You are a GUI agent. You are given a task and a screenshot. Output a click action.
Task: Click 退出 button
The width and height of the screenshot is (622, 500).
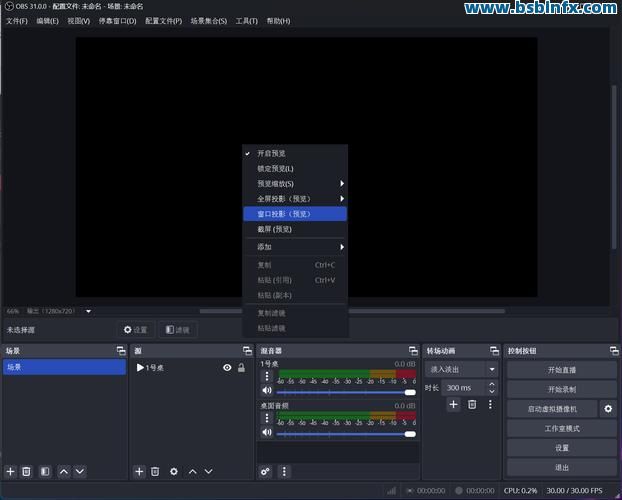(562, 467)
